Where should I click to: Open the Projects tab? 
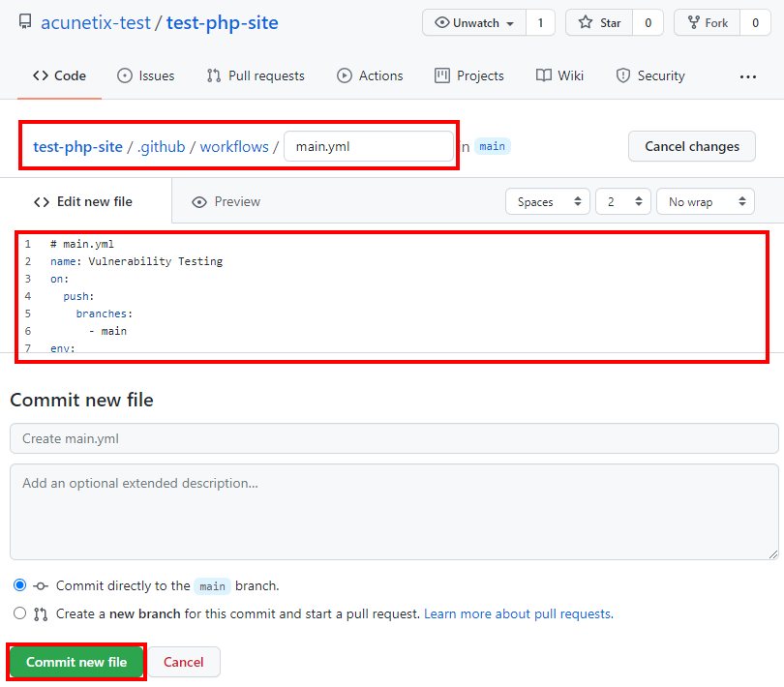click(469, 76)
